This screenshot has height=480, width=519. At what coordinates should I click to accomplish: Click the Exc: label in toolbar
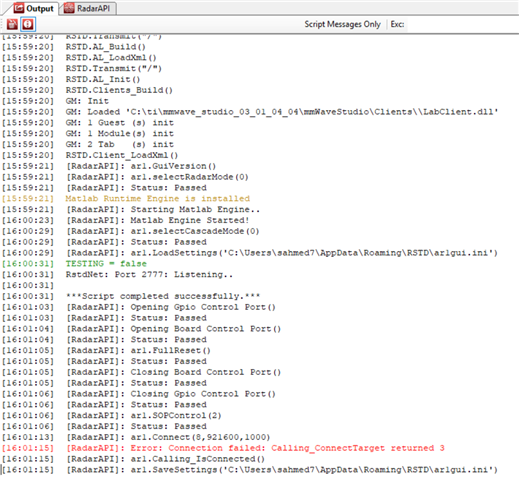(x=397, y=24)
